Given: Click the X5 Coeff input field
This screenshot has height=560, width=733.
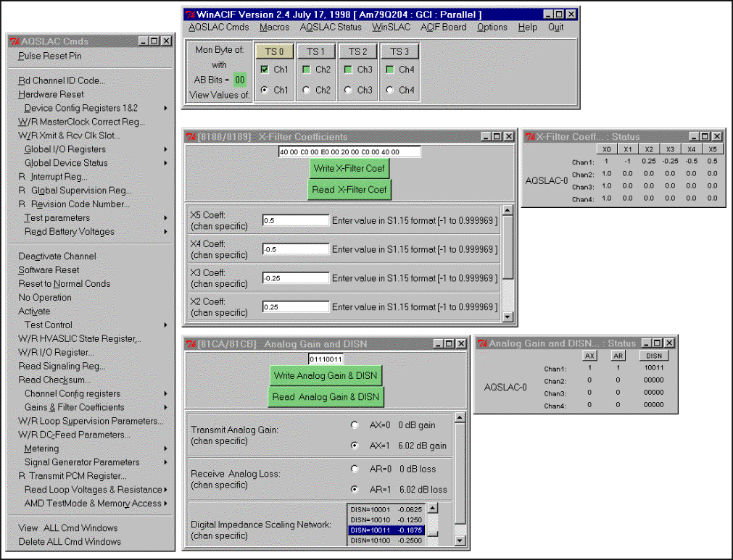Looking at the screenshot, I should coord(295,220).
